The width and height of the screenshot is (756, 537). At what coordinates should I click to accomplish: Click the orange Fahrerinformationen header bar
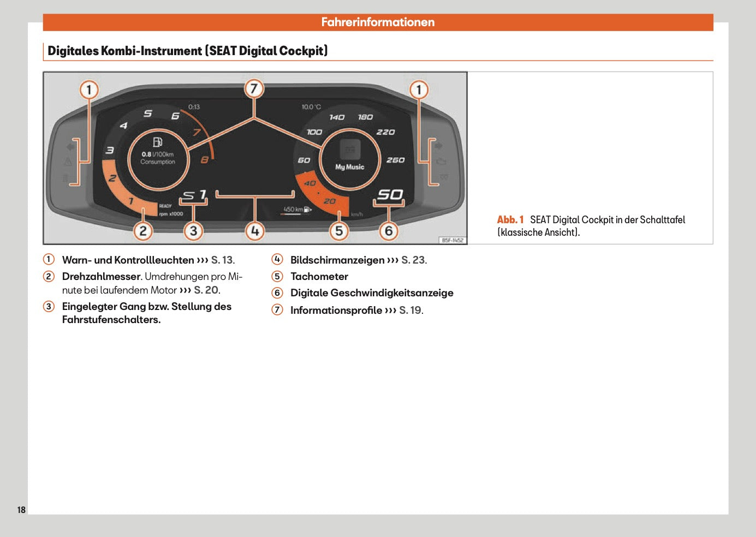point(378,22)
